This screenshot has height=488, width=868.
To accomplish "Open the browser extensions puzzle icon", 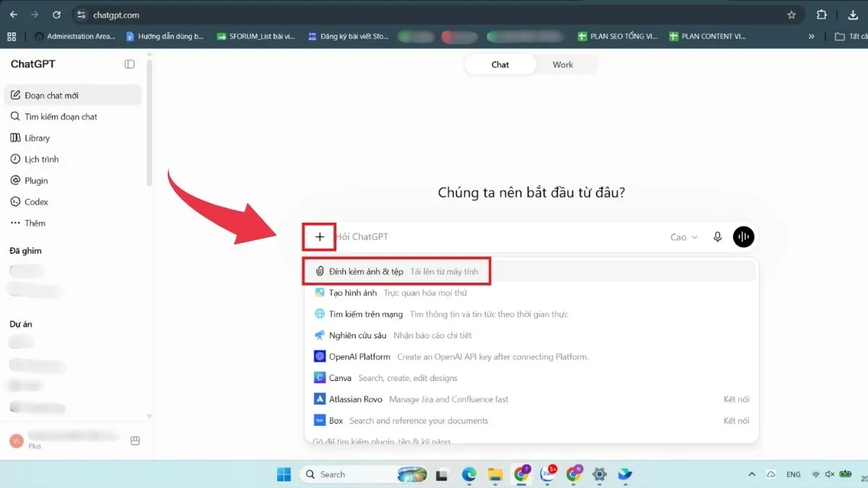I will pos(822,14).
